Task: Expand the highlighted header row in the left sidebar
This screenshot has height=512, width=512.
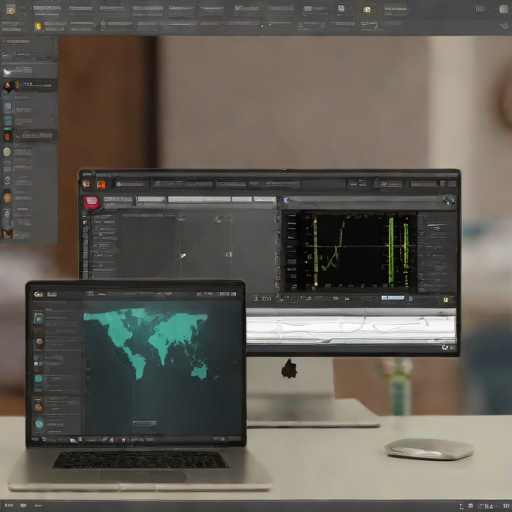Action: pos(29,71)
